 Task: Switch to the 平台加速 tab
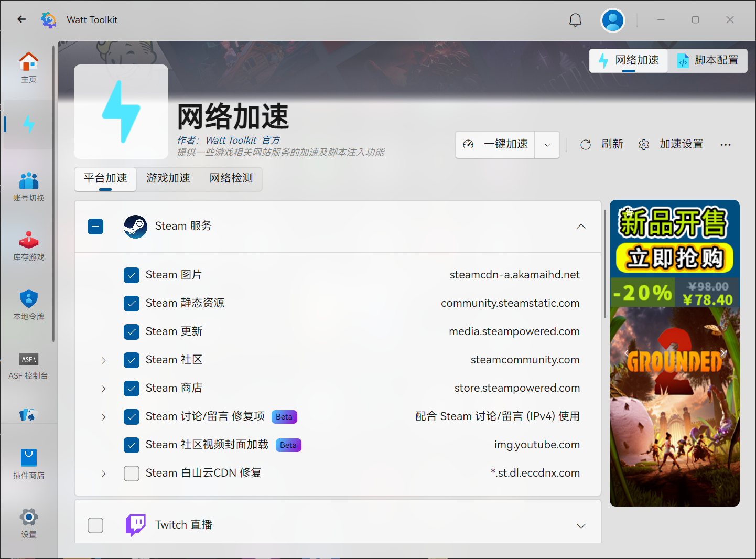click(x=105, y=179)
